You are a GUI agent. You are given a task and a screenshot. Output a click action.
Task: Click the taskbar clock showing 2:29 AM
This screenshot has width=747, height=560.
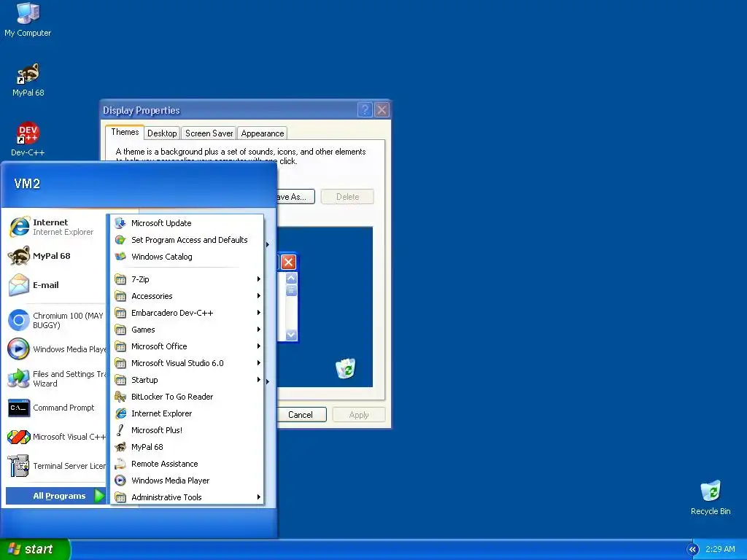[x=720, y=550]
